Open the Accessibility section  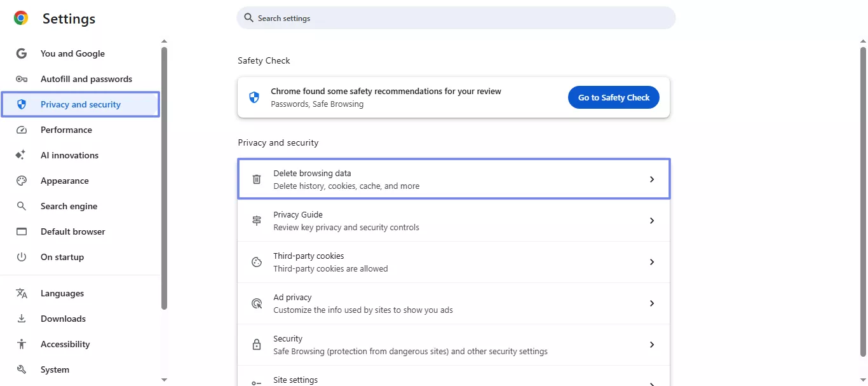coord(65,343)
